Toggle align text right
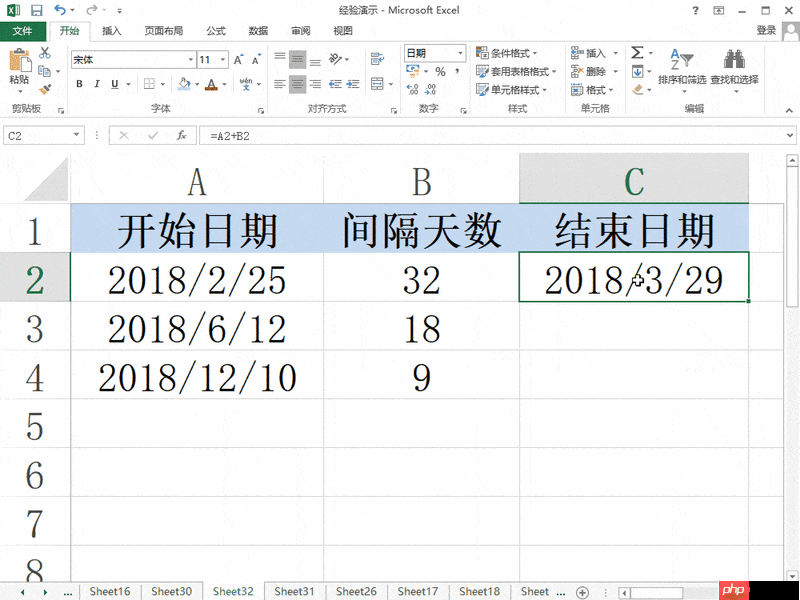Screen dimensions: 800x600 [x=315, y=84]
